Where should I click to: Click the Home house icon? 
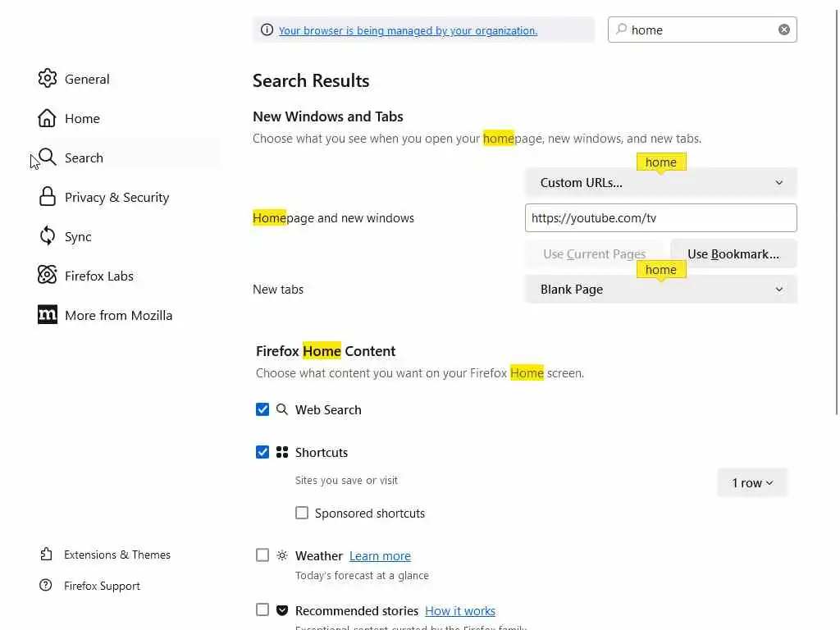point(48,118)
